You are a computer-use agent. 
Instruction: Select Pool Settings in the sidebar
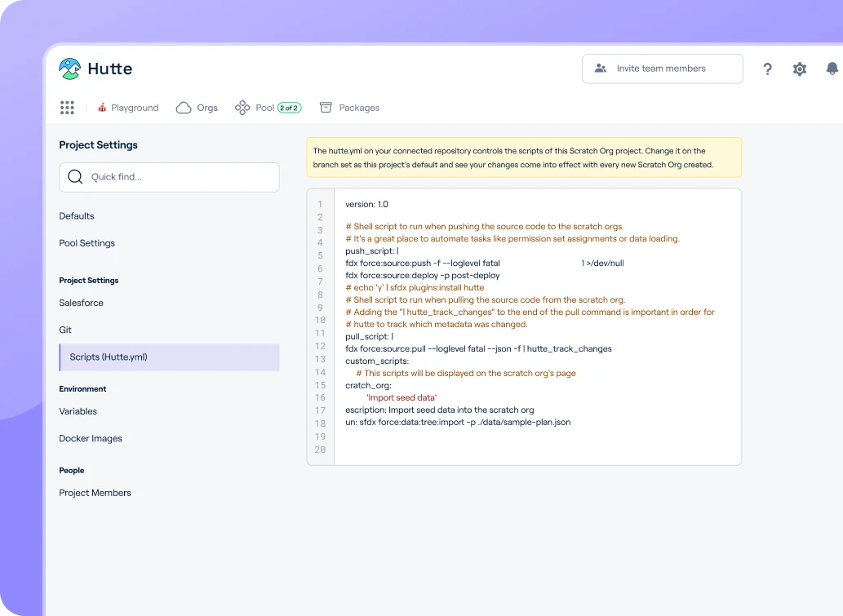87,243
